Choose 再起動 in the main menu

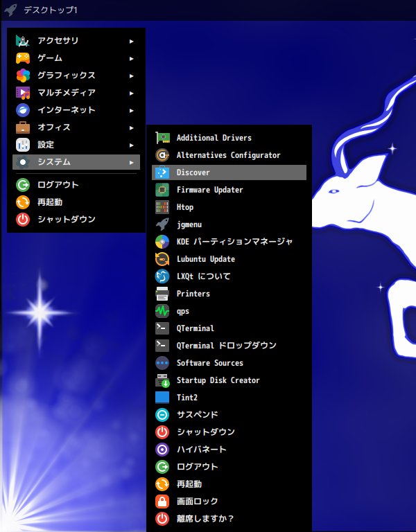coord(76,202)
